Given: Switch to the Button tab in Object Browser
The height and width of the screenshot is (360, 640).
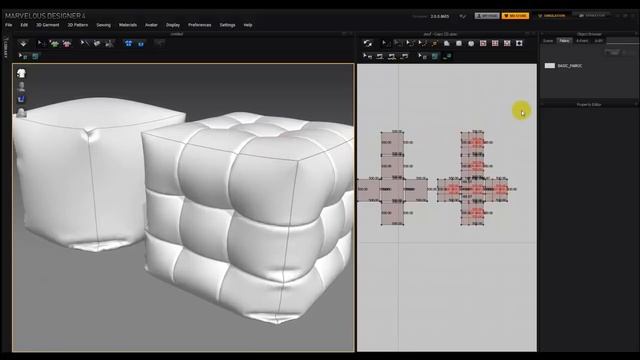Looking at the screenshot, I should pyautogui.click(x=582, y=41).
